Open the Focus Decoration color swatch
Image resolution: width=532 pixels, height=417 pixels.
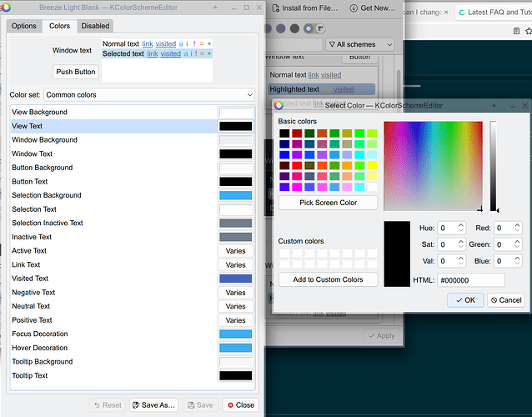click(235, 334)
